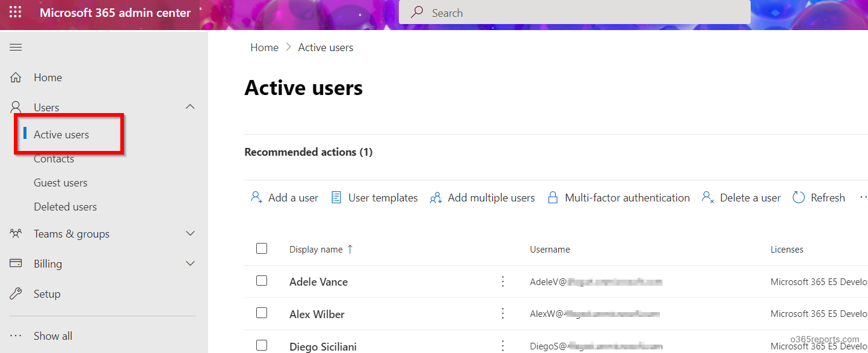
Task: Open the Adele Vance user name
Action: click(x=318, y=281)
